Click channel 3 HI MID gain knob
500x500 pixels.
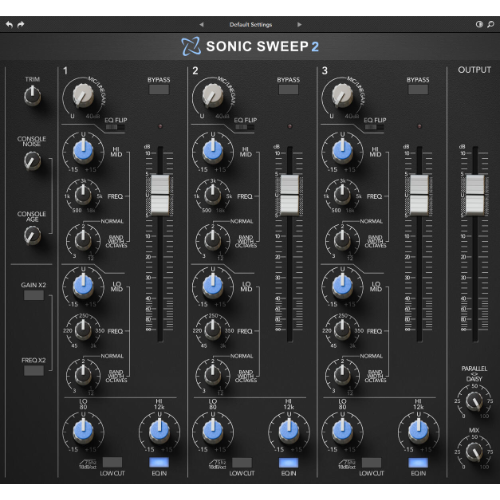click(x=342, y=151)
